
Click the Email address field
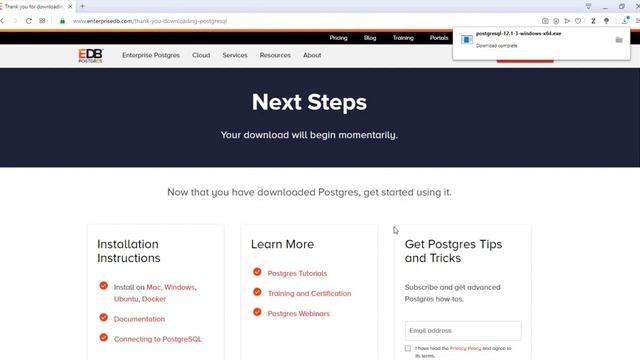pyautogui.click(x=463, y=331)
